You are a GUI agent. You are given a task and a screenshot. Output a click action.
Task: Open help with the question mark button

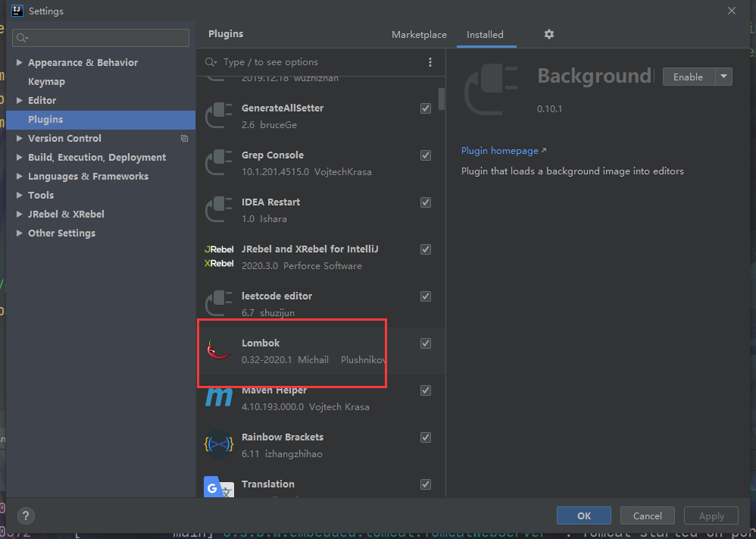pyautogui.click(x=26, y=515)
